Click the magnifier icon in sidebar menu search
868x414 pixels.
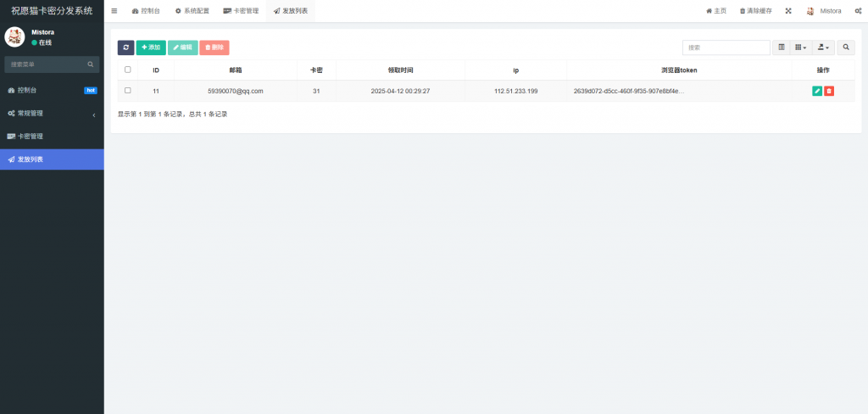click(x=90, y=64)
